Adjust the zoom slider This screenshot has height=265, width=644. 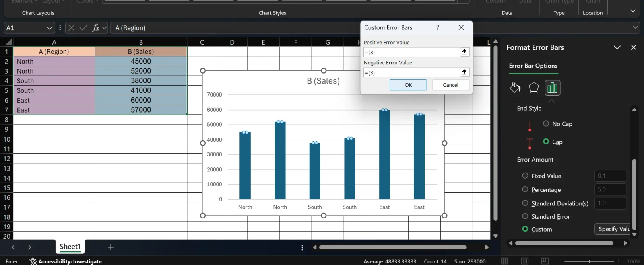589,261
